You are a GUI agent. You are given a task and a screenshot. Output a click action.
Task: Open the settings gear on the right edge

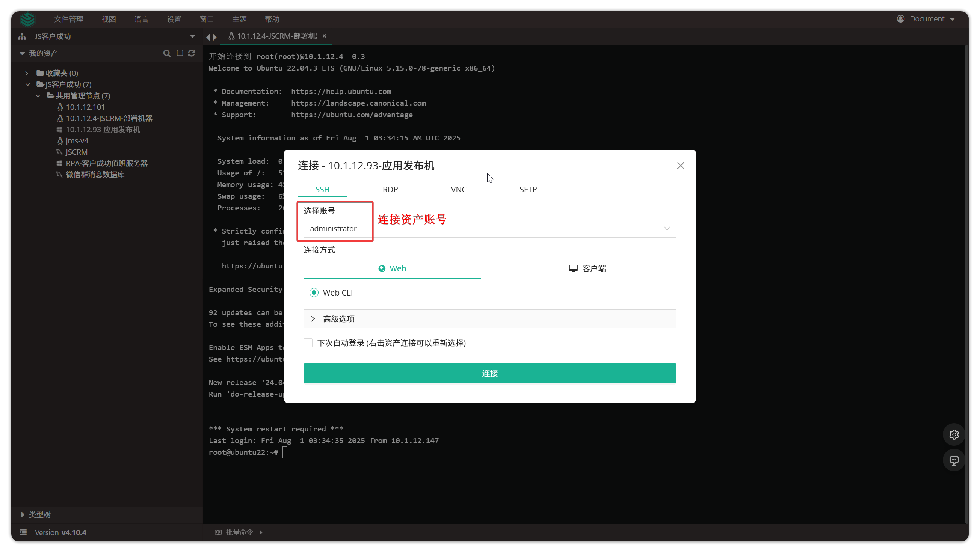(953, 434)
